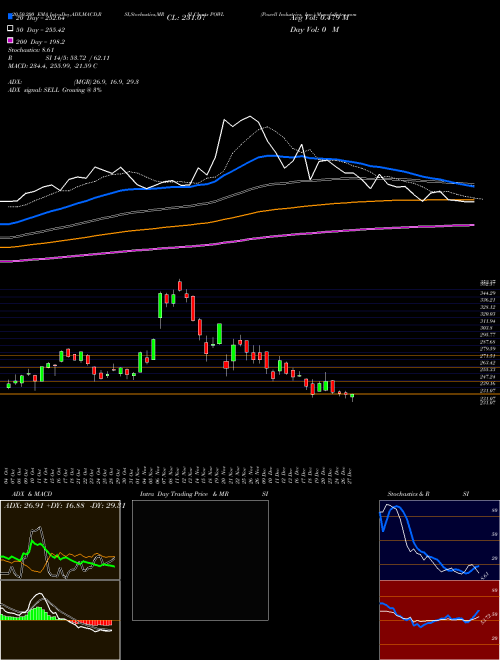
Task: Click the tall green candlestick at 06 Nov
Action: (160, 306)
